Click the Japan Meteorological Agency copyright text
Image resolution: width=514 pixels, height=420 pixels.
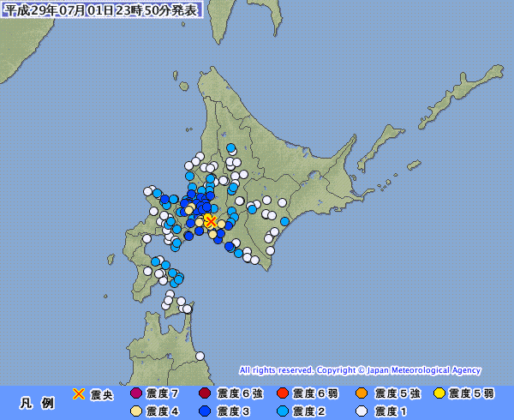click(360, 370)
